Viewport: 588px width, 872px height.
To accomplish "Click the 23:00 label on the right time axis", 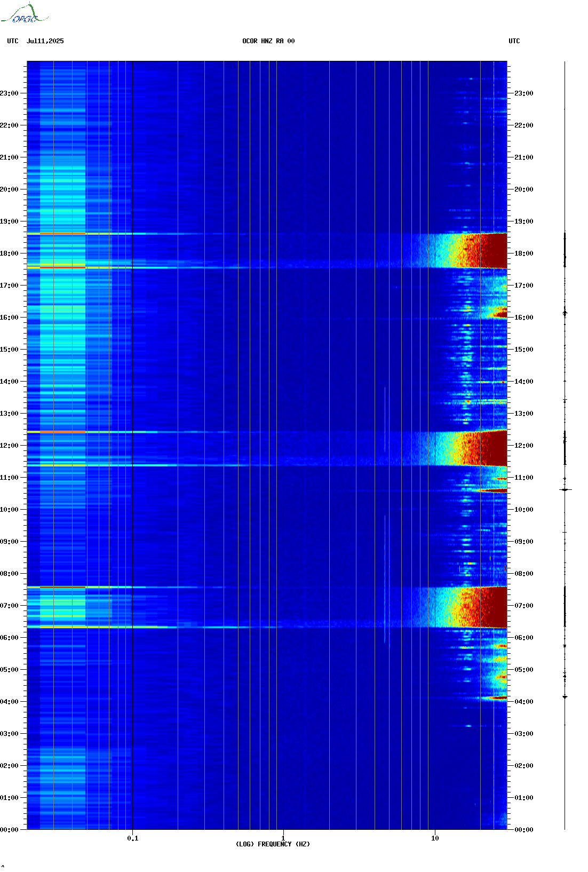I will (524, 93).
